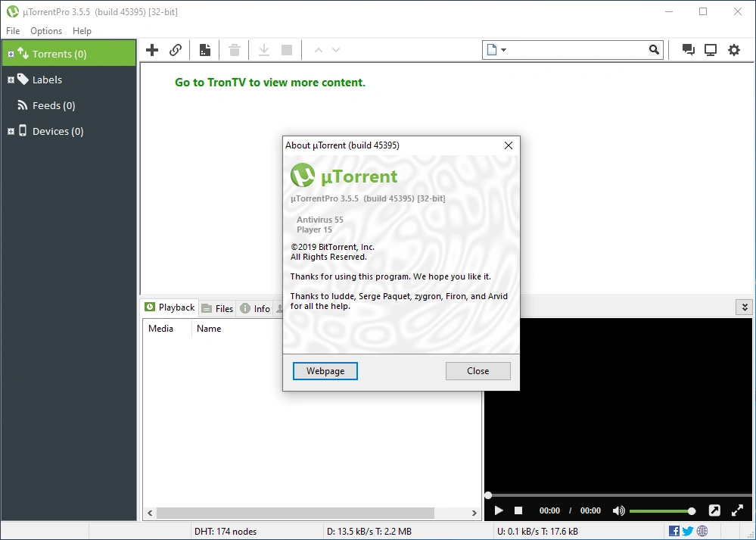
Task: Open the File menu
Action: tap(13, 31)
